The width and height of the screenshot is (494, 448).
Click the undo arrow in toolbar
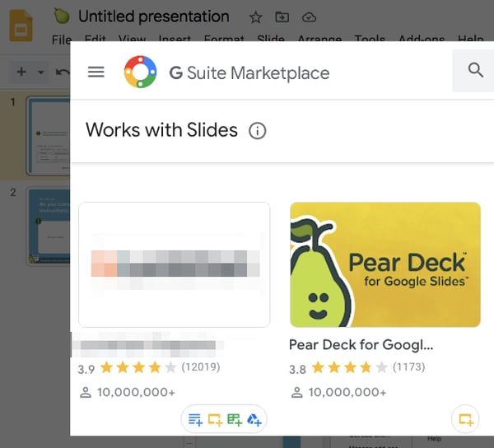point(63,72)
